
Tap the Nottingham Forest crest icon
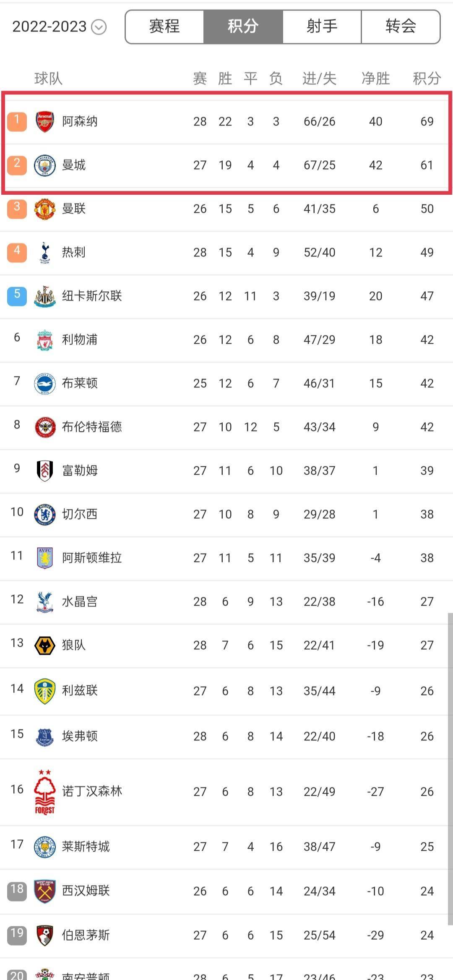pos(45,792)
